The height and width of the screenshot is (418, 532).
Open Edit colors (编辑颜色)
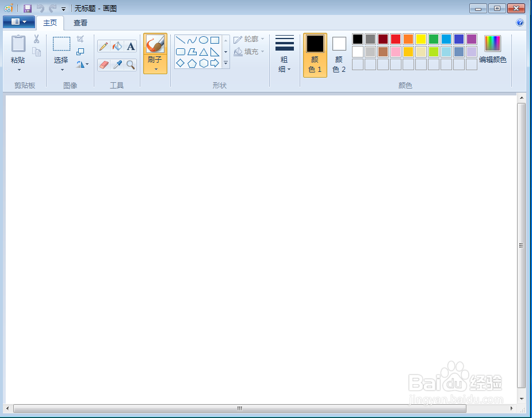tap(493, 49)
